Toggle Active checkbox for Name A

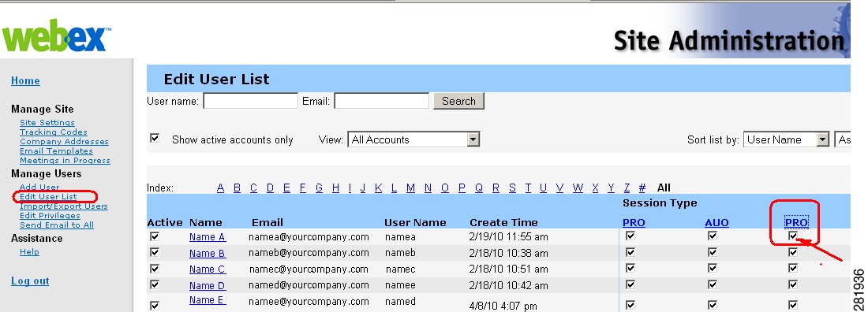(x=155, y=236)
